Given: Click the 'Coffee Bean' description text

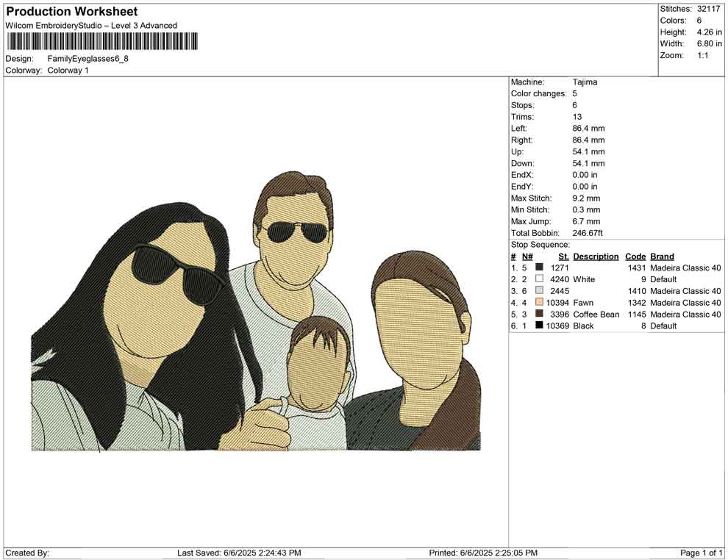Looking at the screenshot, I should tap(596, 314).
